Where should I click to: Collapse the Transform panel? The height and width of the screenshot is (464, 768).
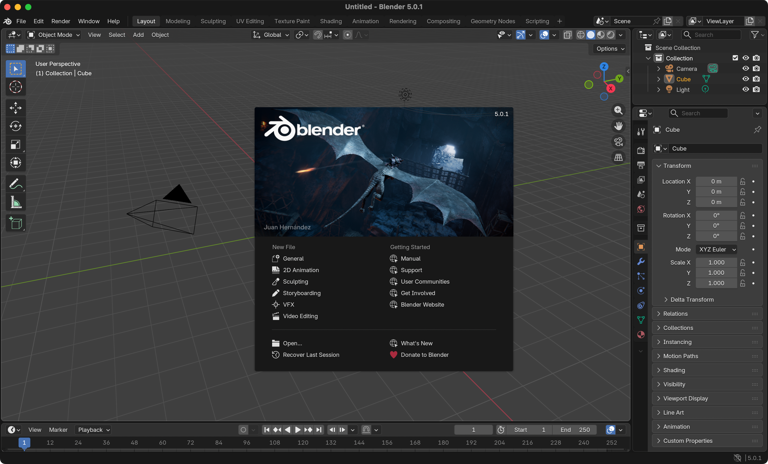pyautogui.click(x=707, y=166)
